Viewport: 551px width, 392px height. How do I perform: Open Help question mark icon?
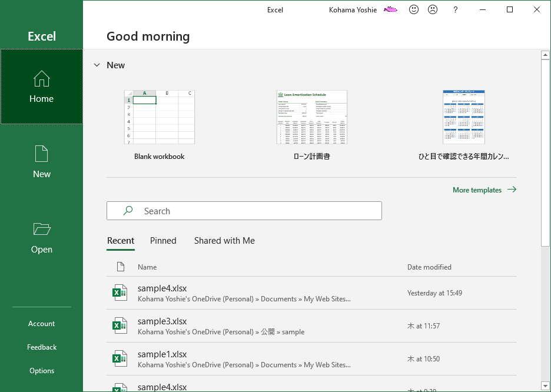[x=456, y=10]
